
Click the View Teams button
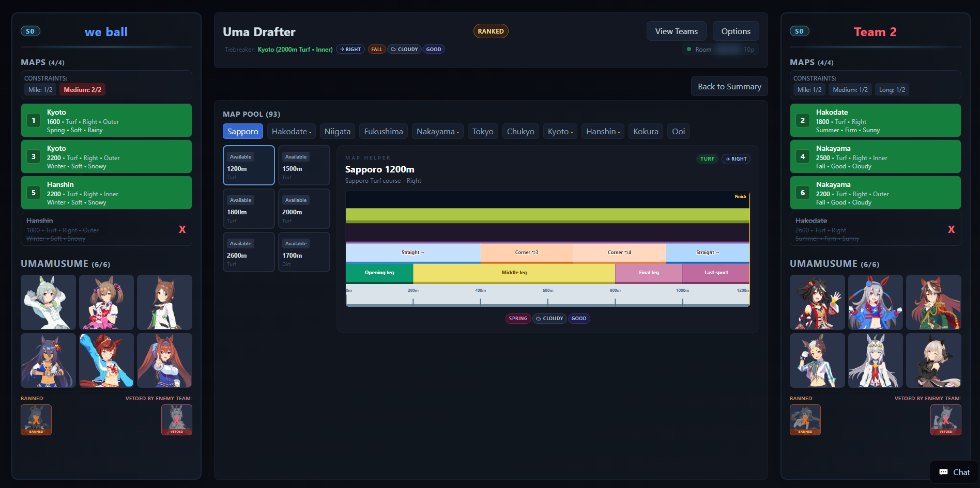point(677,31)
